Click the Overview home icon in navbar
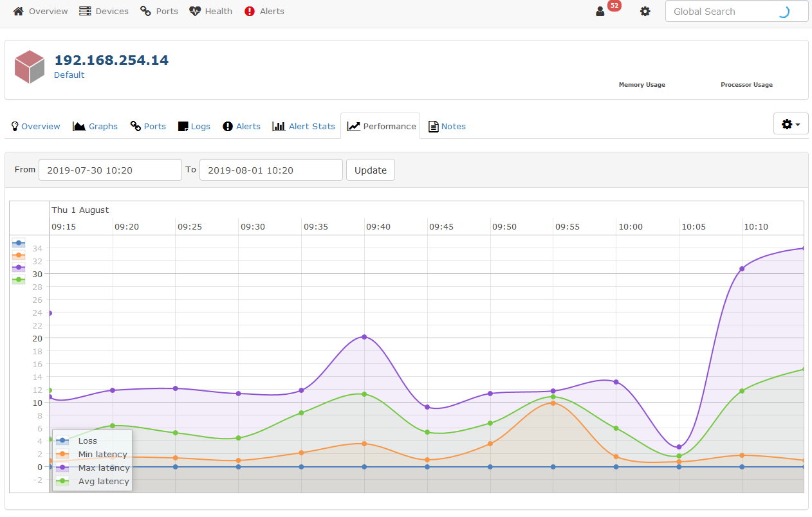This screenshot has height=517, width=812. click(x=19, y=12)
